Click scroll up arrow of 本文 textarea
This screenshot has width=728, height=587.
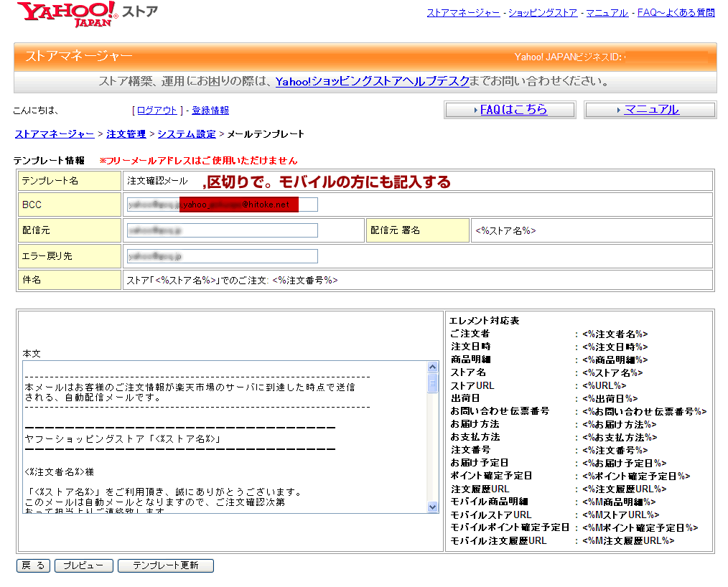433,367
